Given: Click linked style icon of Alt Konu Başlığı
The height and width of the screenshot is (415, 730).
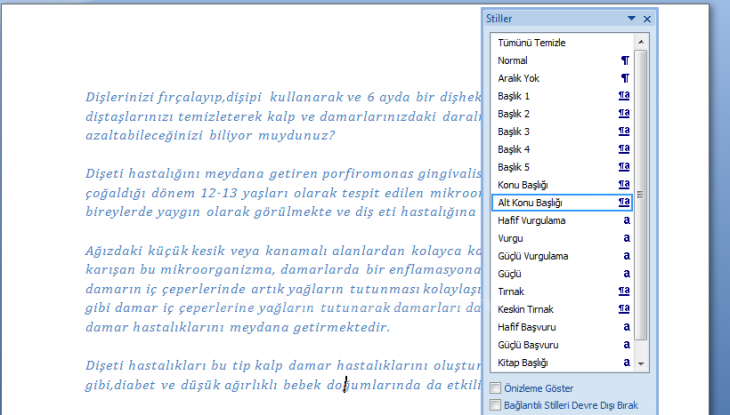Looking at the screenshot, I should (x=624, y=203).
